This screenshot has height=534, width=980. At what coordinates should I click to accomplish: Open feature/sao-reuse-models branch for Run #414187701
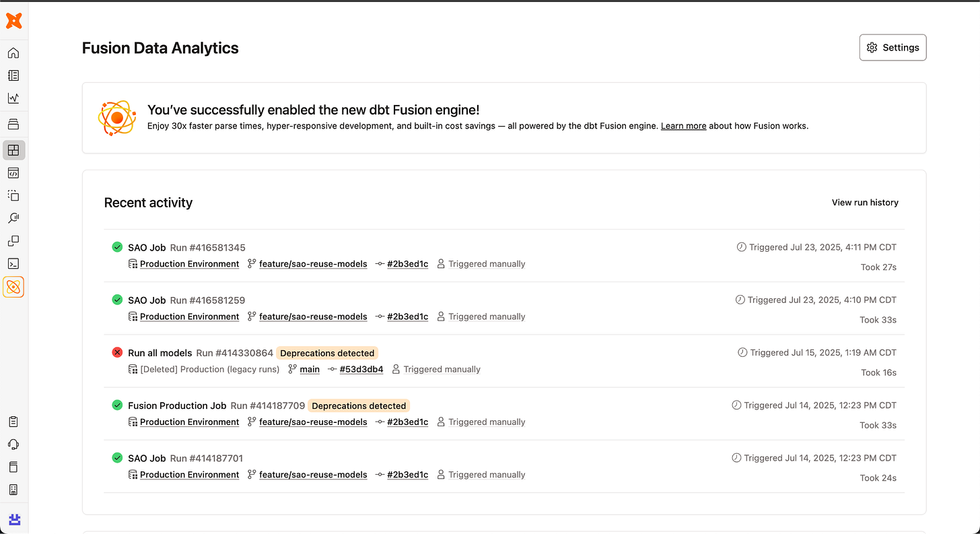313,475
